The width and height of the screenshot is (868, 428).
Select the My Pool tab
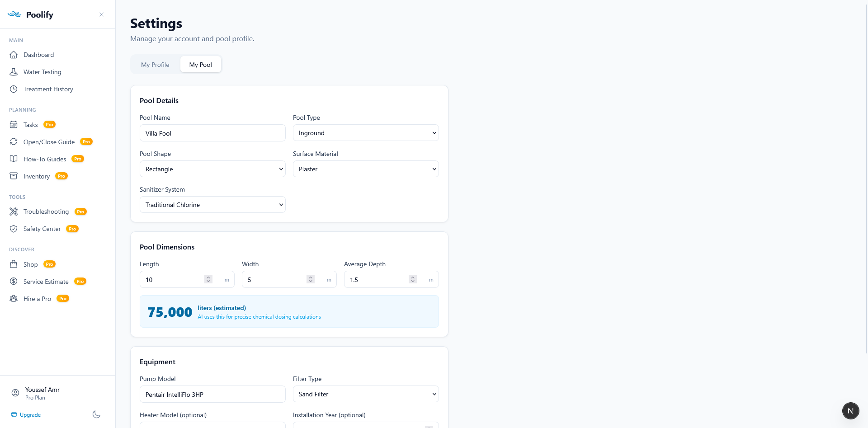pos(201,65)
